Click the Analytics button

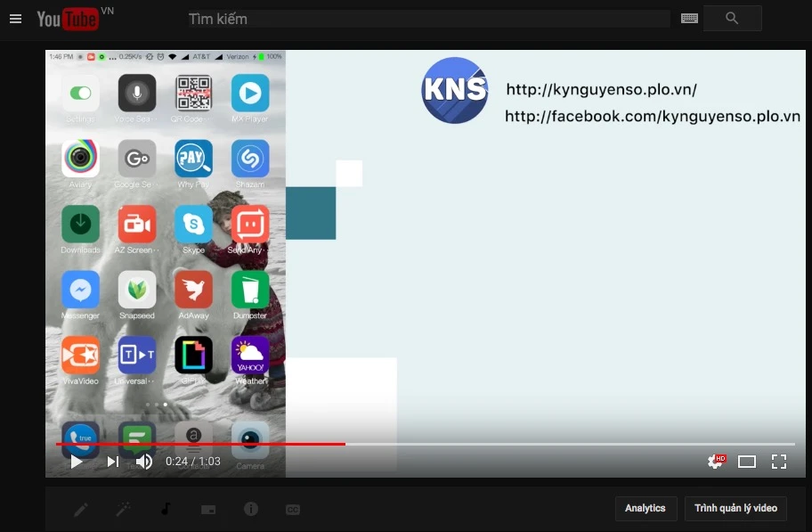(x=646, y=509)
